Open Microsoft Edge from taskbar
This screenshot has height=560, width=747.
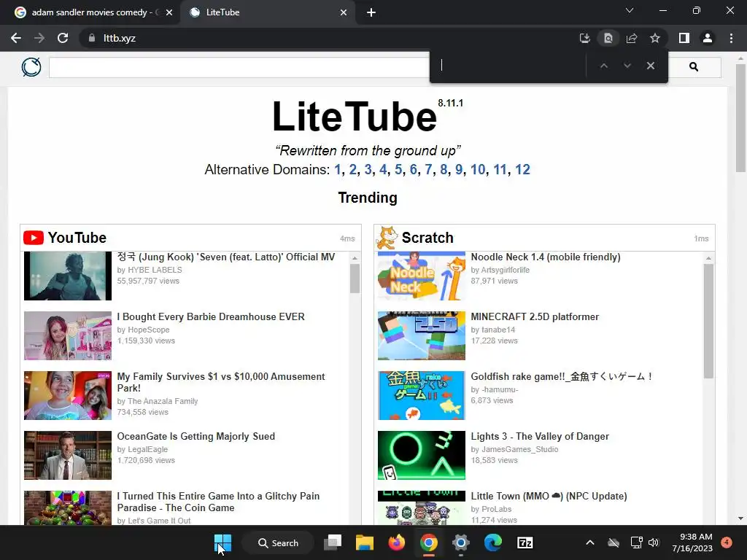pos(492,542)
